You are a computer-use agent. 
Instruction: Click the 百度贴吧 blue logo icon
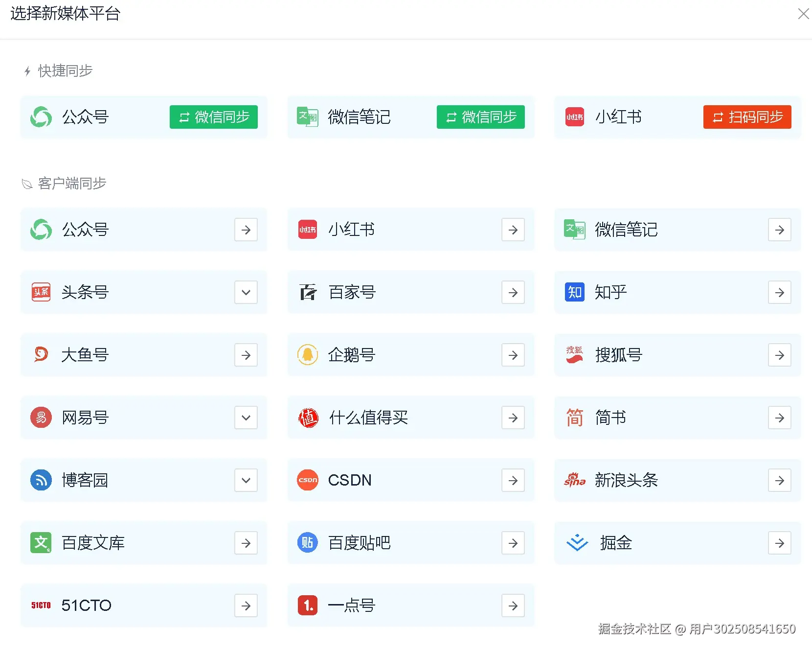pyautogui.click(x=308, y=542)
